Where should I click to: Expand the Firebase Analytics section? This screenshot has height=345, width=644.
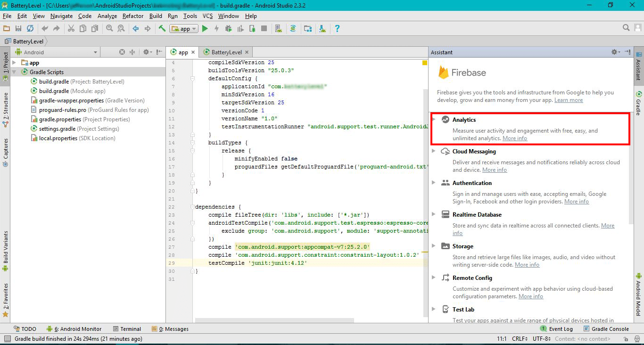coord(434,120)
